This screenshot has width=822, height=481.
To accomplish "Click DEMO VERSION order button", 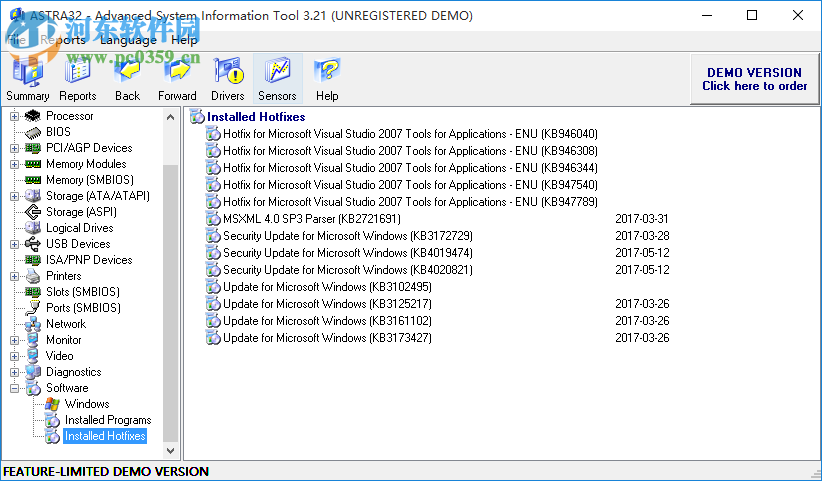I will coord(754,79).
